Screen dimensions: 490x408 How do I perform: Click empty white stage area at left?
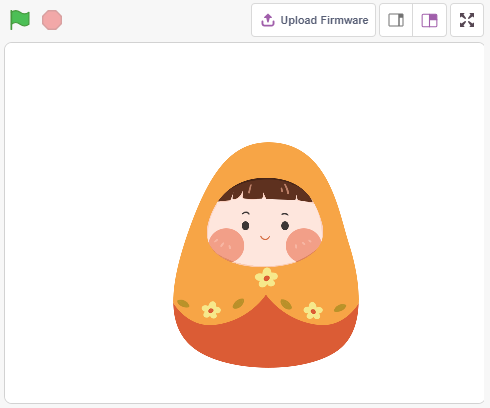click(83, 217)
